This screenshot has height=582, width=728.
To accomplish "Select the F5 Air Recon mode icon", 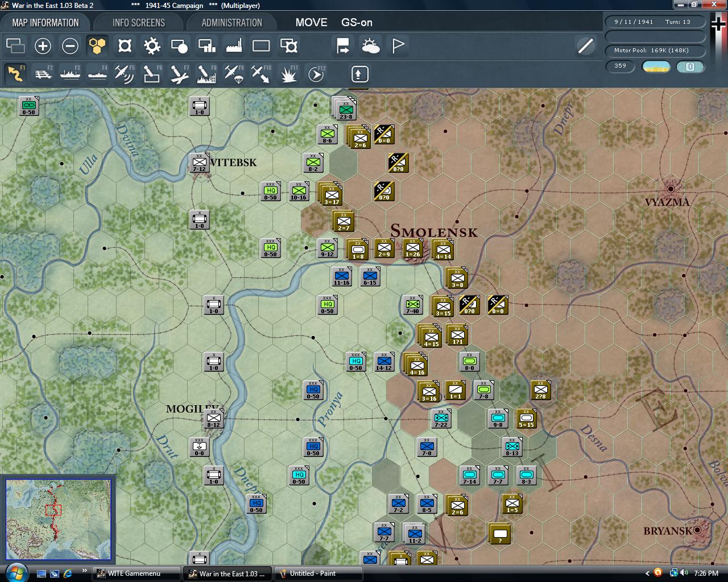I will 125,74.
